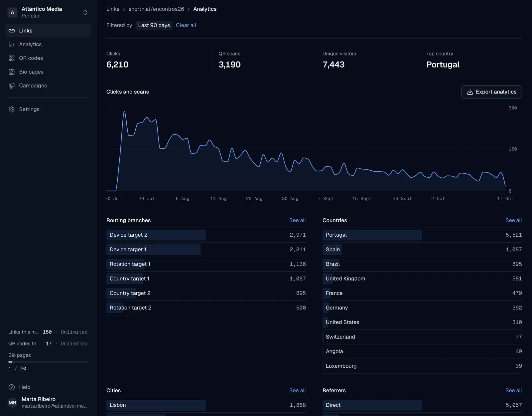Open Settings from the sidebar
Viewport: 532px width, 416px height.
tap(48, 109)
